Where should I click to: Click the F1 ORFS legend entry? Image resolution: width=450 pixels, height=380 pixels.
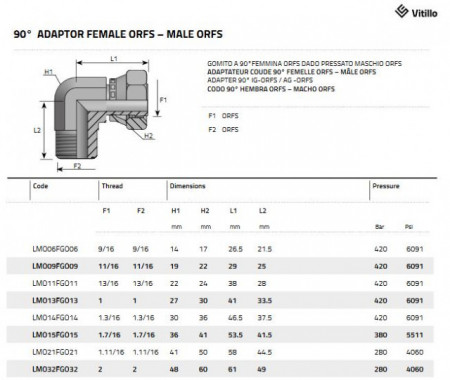223,116
